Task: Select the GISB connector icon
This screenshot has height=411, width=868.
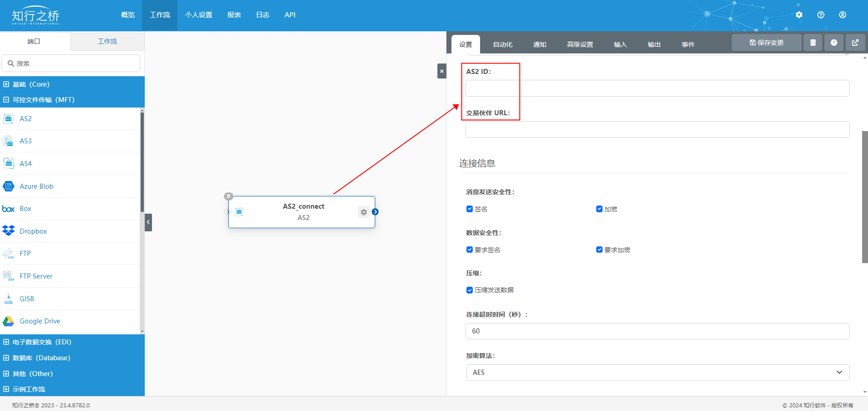Action: [x=8, y=299]
